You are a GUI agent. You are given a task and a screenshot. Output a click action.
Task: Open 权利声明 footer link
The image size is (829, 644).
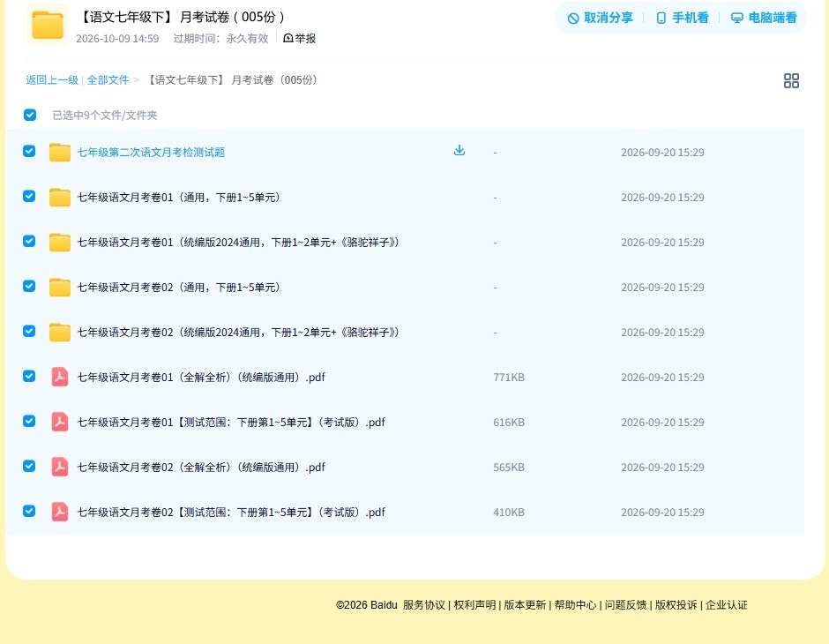pos(474,605)
